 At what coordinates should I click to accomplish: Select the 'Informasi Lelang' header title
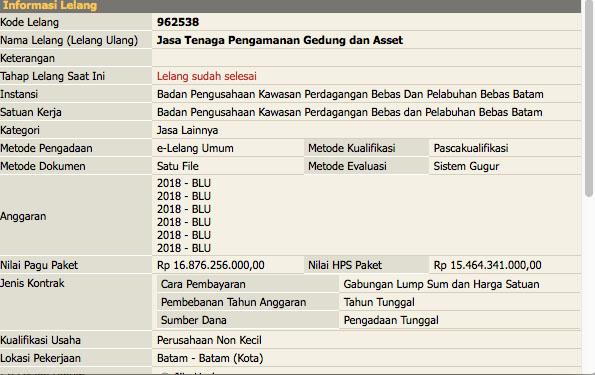pos(50,6)
